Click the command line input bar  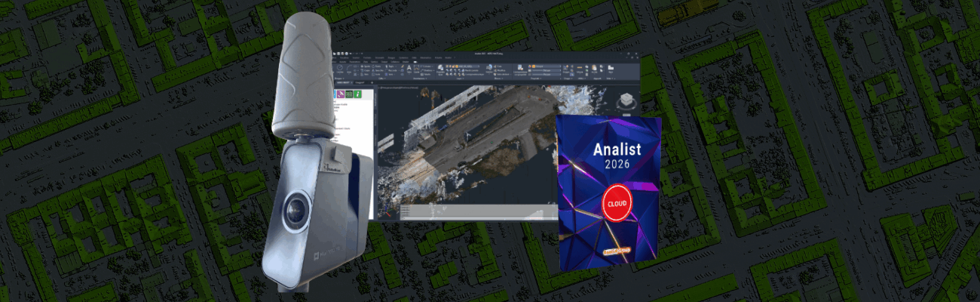click(479, 218)
